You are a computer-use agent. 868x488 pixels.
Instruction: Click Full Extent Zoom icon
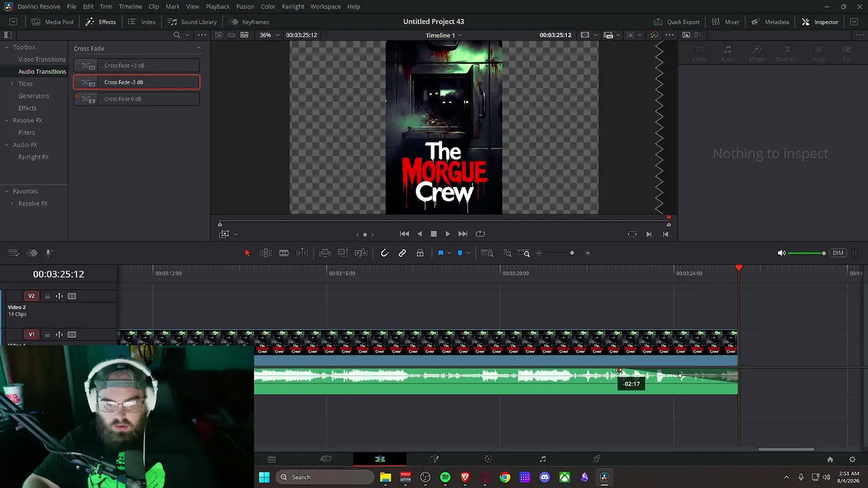point(487,253)
